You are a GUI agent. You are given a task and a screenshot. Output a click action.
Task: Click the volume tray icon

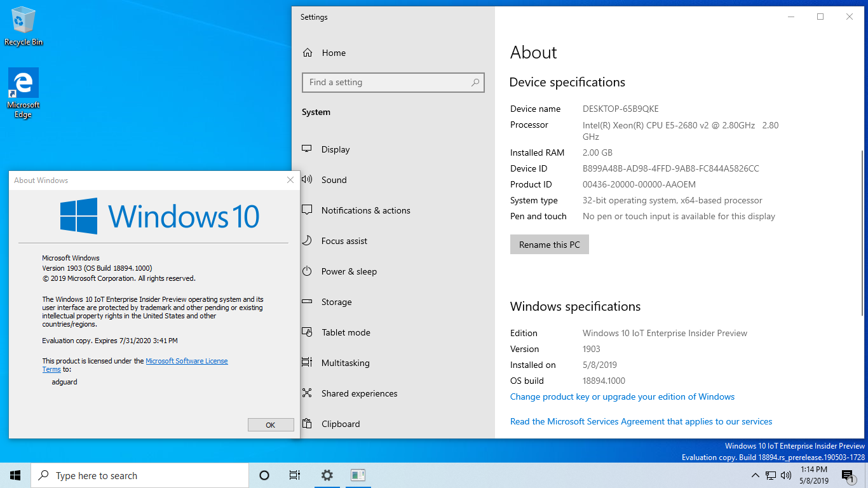(x=786, y=475)
